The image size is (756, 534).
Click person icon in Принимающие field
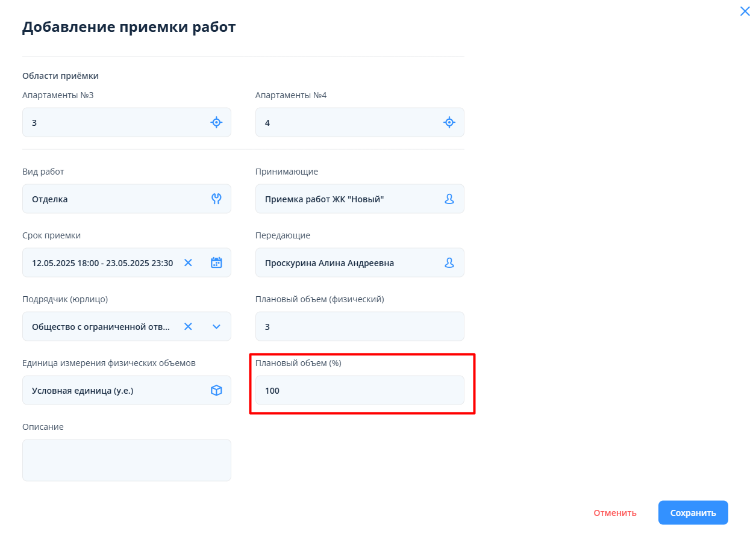(x=449, y=199)
